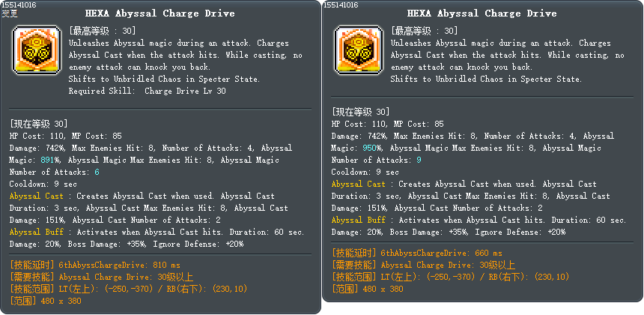Click the 660 ms skill delay line

click(x=417, y=253)
